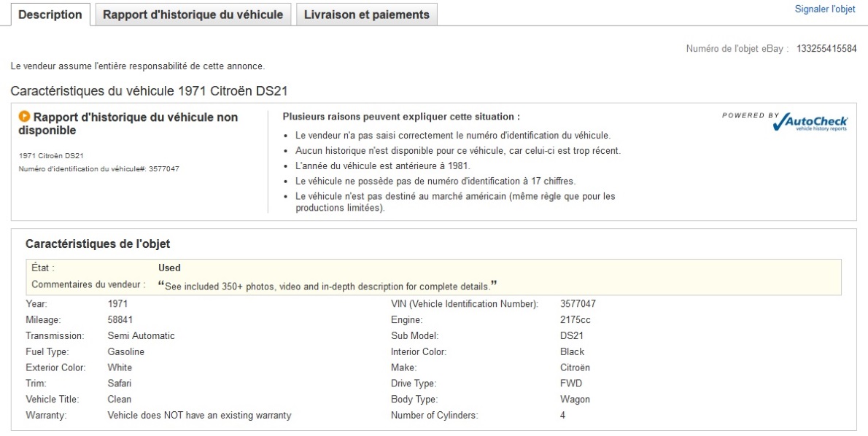Click the Vehicle Title value Clean

point(119,400)
